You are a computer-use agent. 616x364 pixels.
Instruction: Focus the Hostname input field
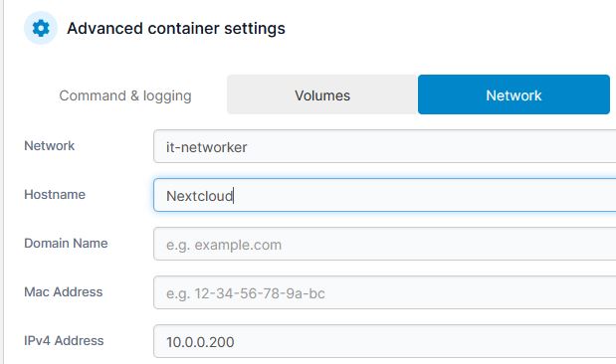pos(384,195)
